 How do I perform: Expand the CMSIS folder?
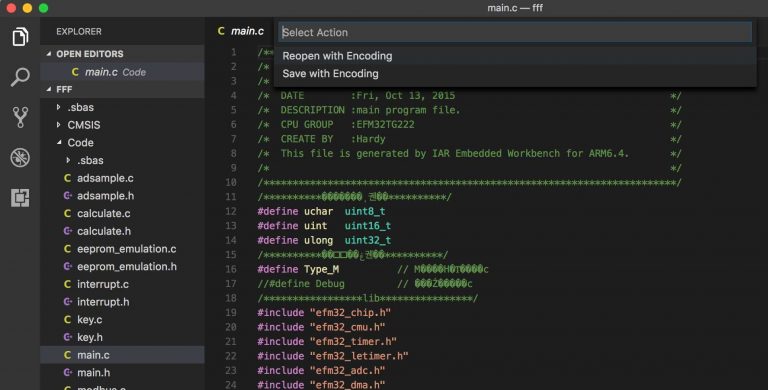click(58, 125)
